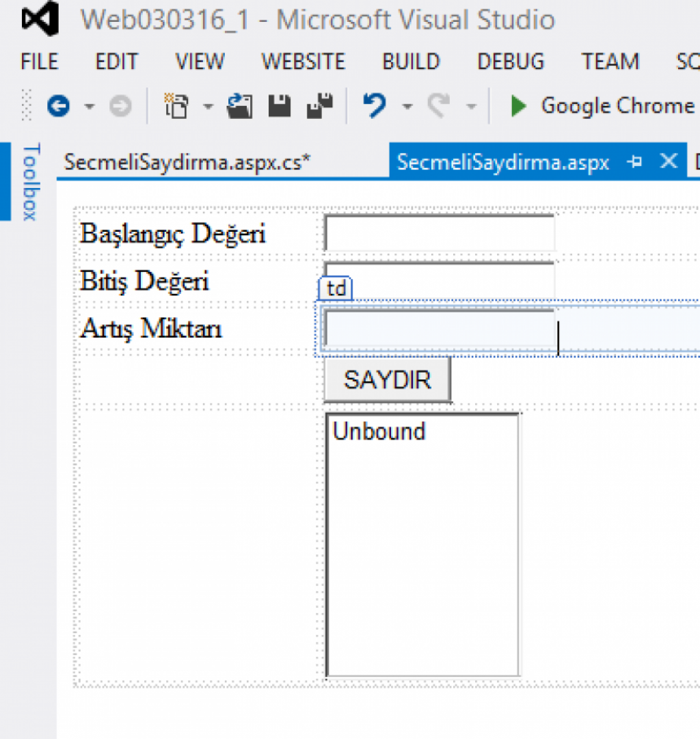Viewport: 700px width, 739px height.
Task: Select the SecmeliSaydirma.aspx designer tab
Action: coord(503,163)
